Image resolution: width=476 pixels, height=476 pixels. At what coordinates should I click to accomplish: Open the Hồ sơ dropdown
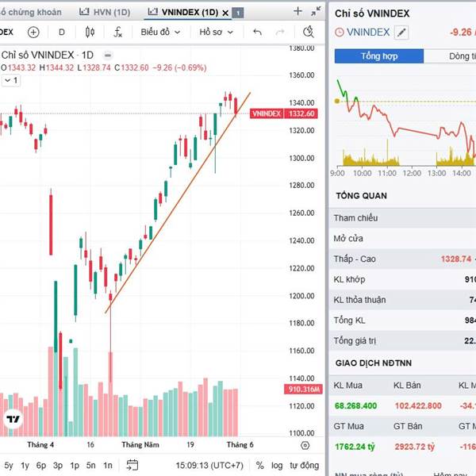pyautogui.click(x=216, y=33)
